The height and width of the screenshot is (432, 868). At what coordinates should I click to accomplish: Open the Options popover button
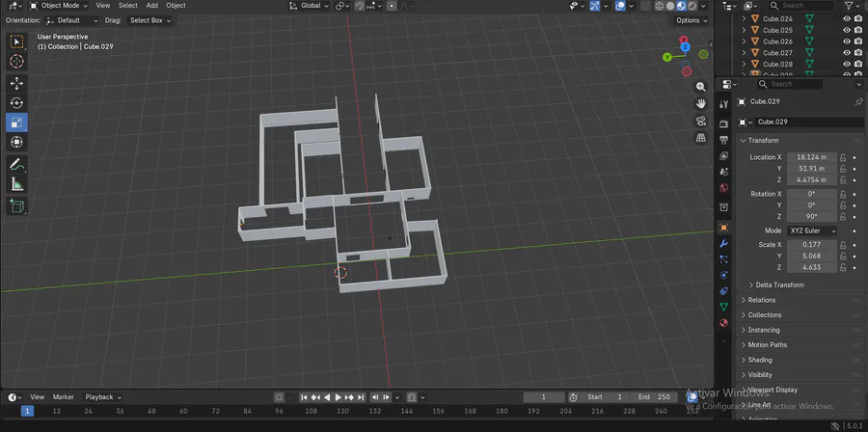692,20
